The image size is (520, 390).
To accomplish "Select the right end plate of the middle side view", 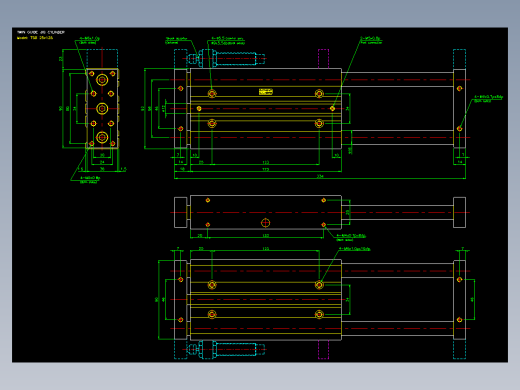I will [459, 212].
